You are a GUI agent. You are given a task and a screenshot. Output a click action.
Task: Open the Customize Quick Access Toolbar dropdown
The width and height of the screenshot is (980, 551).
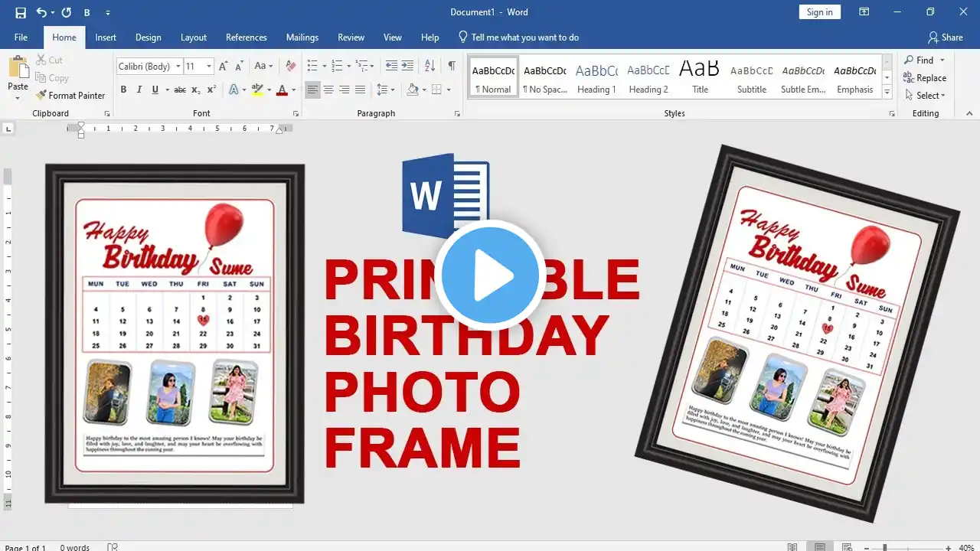pos(108,12)
